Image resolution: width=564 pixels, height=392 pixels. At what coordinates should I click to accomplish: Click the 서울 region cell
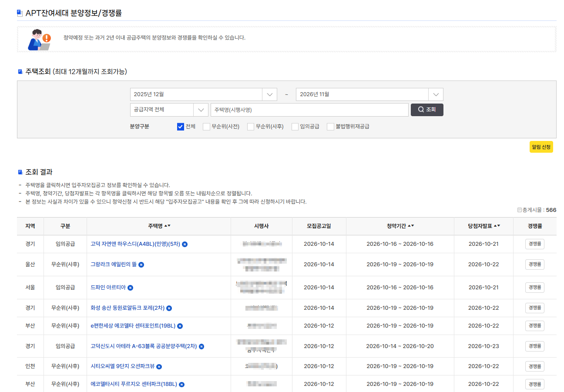30,288
